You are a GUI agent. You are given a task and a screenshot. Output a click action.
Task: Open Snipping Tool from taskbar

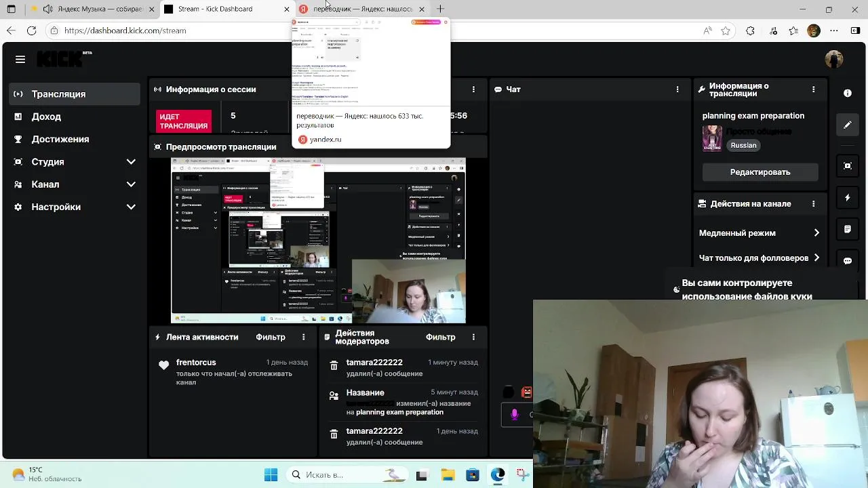point(524,474)
